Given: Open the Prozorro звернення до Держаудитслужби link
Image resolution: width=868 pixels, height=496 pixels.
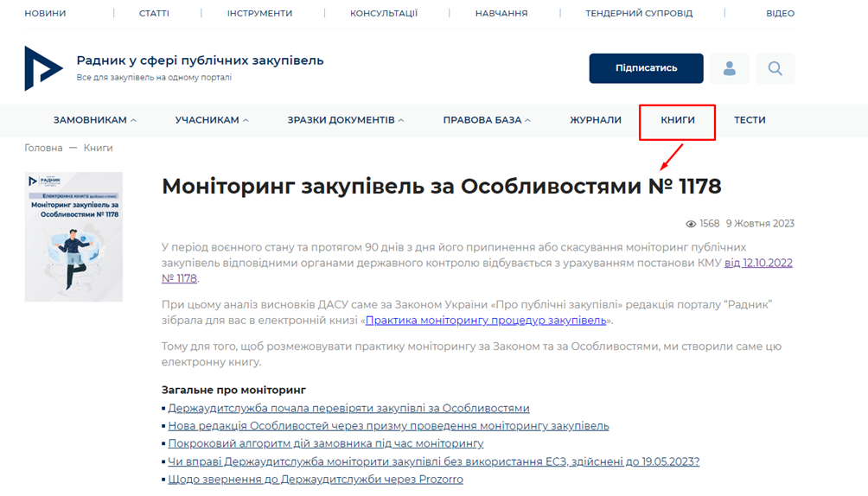Looking at the screenshot, I should (x=316, y=479).
